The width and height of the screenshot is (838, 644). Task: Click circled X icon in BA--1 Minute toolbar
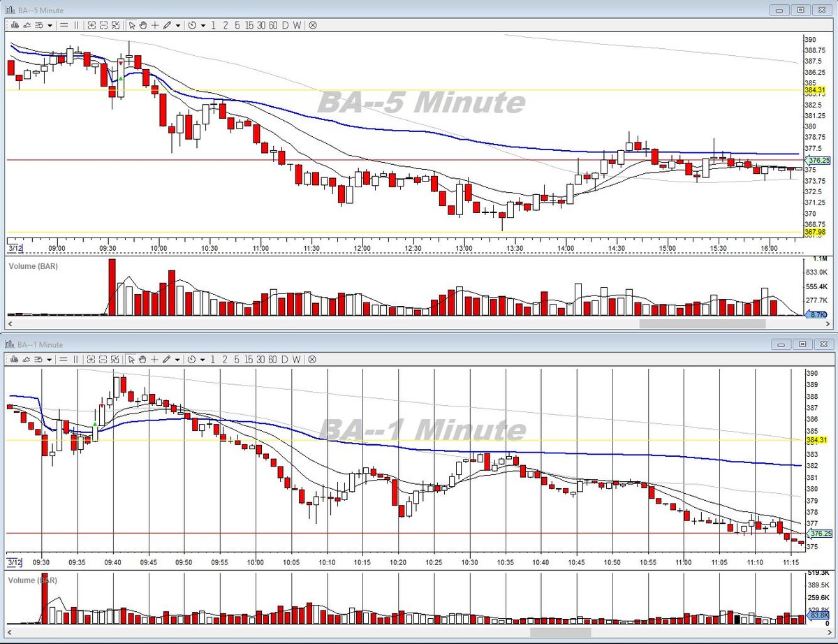(x=313, y=359)
